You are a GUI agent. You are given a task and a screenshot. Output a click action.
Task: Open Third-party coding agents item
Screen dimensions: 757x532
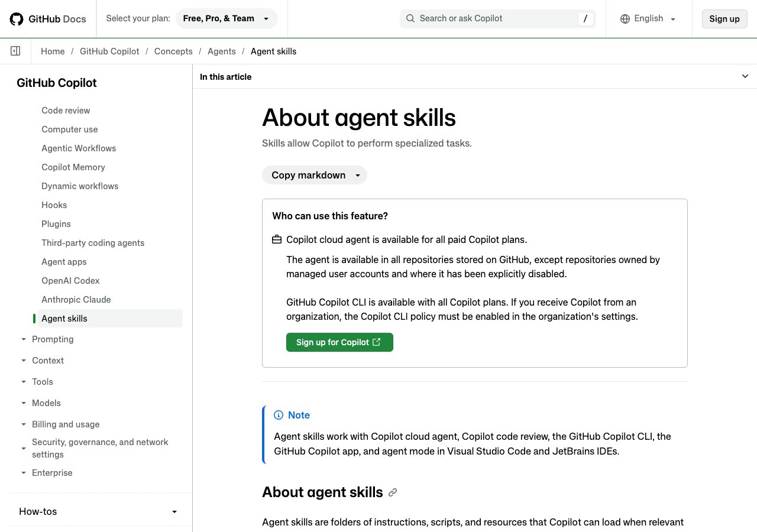point(93,243)
